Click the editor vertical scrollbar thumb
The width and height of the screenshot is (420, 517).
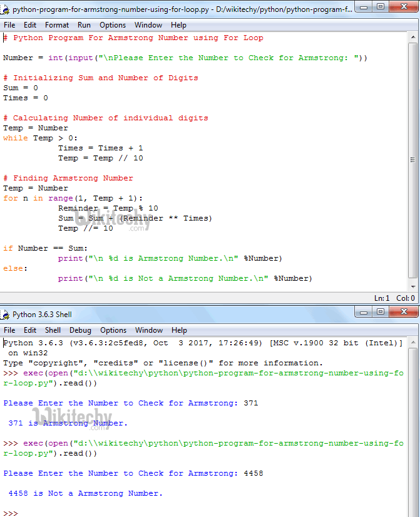pos(413,160)
